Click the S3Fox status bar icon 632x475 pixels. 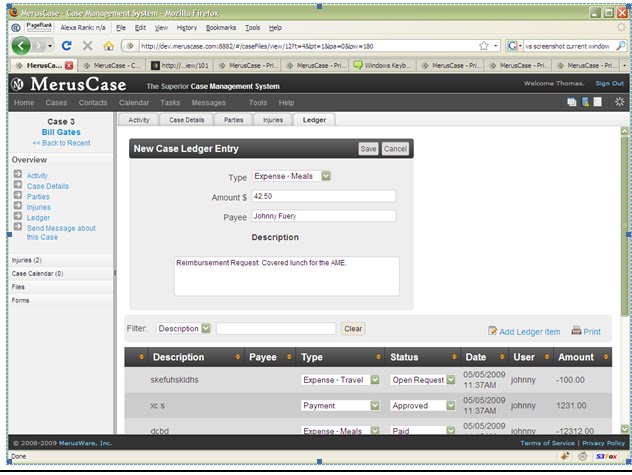(607, 456)
